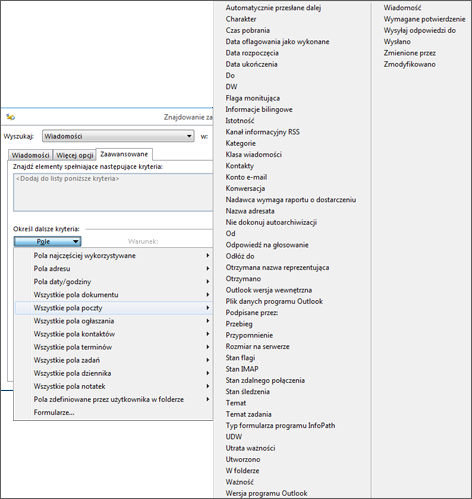Select Typ formularza programu InfoPath

(280, 426)
